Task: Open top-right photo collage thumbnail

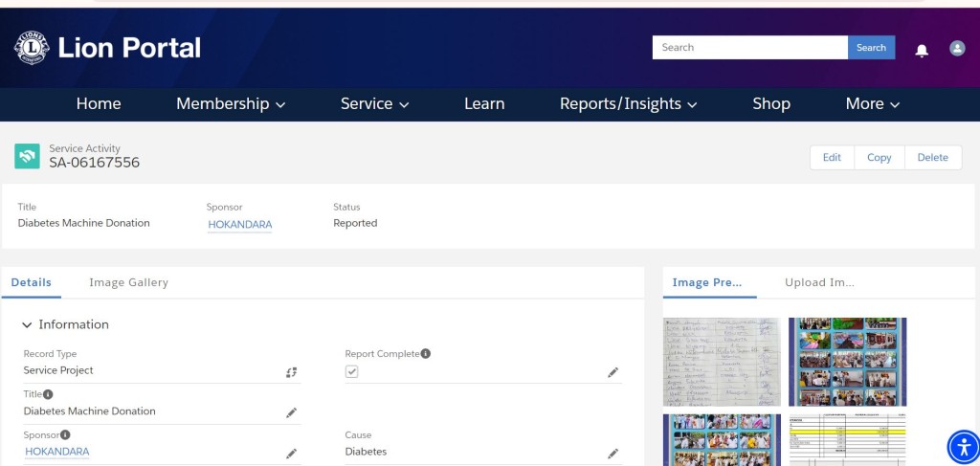Action: [847, 362]
